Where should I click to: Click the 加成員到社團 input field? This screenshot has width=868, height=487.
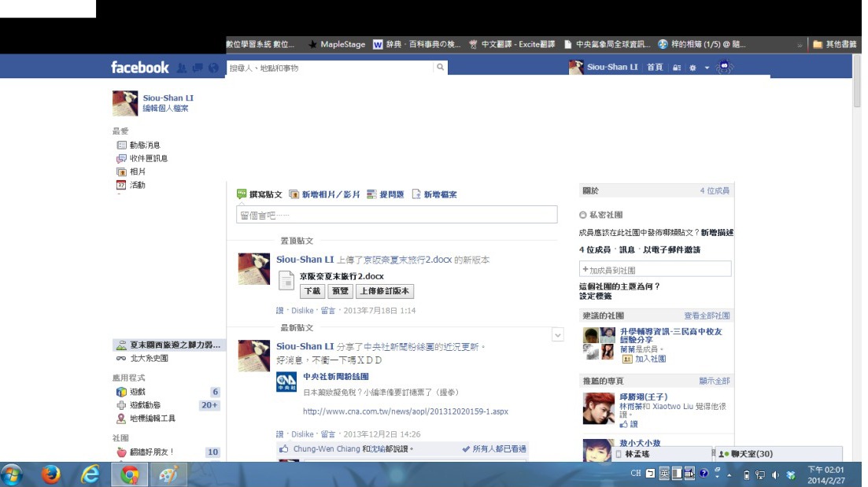655,270
